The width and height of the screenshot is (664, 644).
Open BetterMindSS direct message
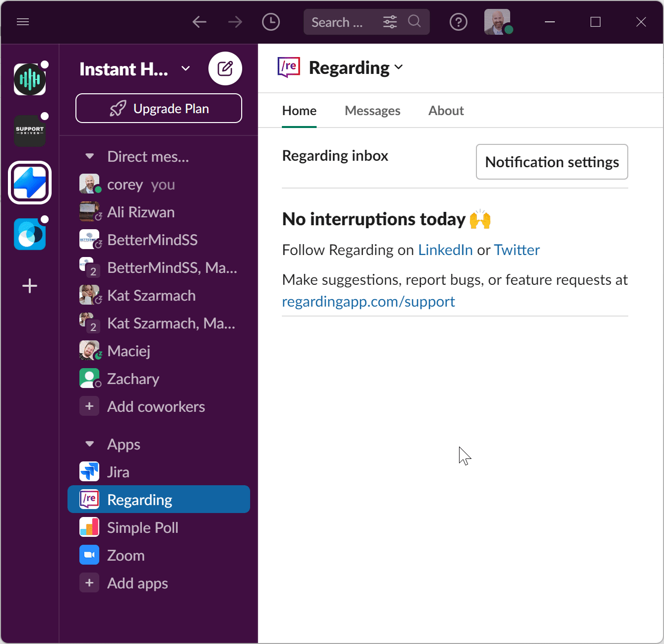(159, 240)
